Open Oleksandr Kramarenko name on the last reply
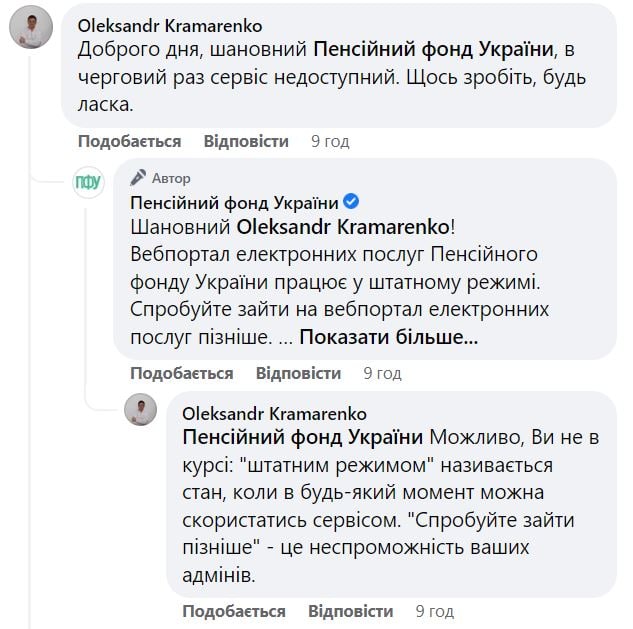The height and width of the screenshot is (629, 633). [x=274, y=414]
